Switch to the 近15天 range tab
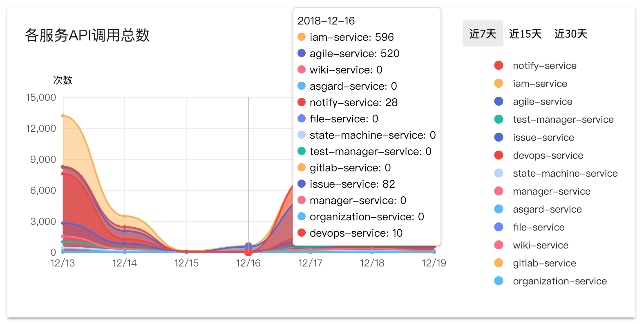Viewport: 644px width, 324px height. (525, 34)
